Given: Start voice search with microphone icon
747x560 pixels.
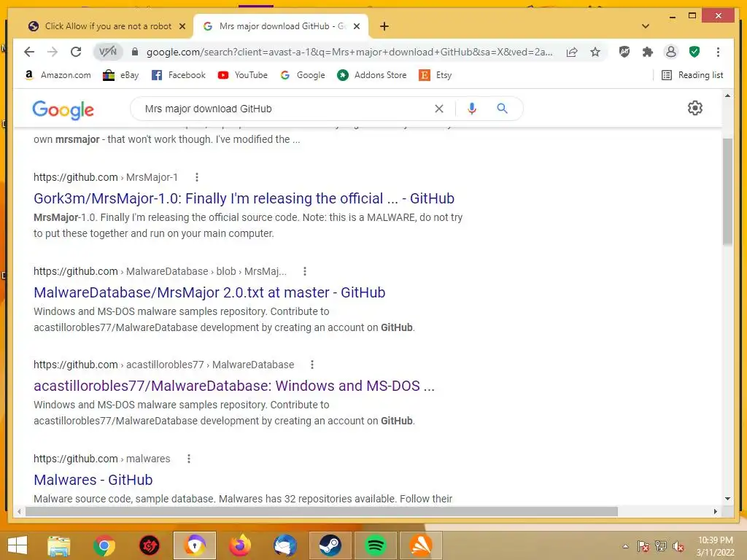Looking at the screenshot, I should click(472, 109).
